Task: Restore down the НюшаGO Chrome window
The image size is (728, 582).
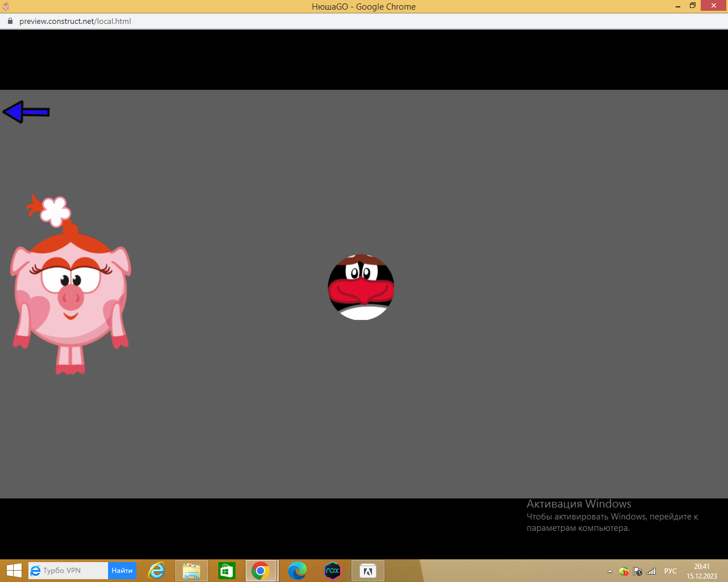Action: point(693,6)
